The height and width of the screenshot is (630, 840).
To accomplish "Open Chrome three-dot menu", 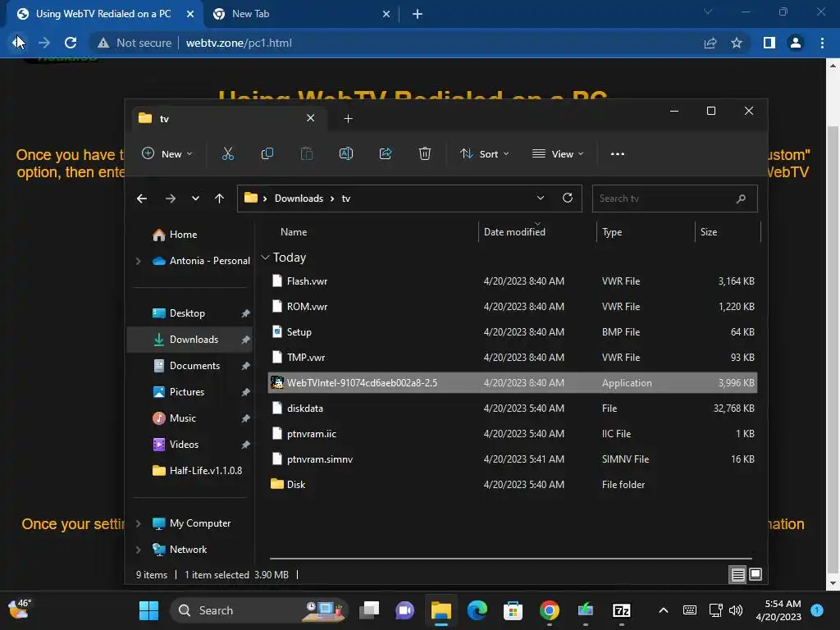I will click(822, 43).
